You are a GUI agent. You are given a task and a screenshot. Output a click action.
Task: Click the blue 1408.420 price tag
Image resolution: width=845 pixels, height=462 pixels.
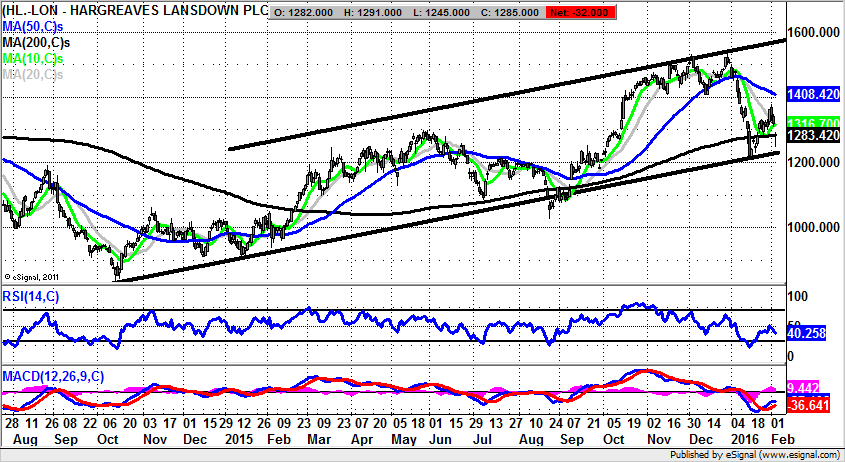[x=811, y=96]
